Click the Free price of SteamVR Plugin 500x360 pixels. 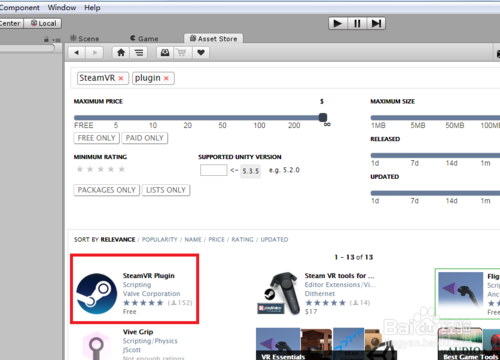129,312
